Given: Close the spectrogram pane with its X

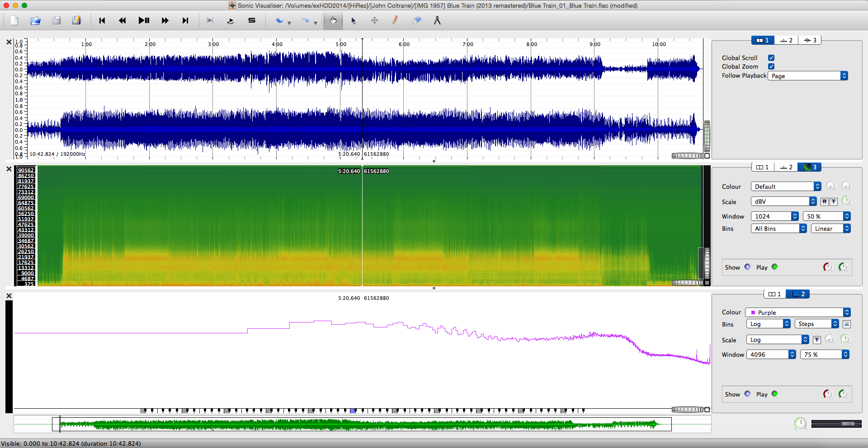Looking at the screenshot, I should tap(9, 169).
